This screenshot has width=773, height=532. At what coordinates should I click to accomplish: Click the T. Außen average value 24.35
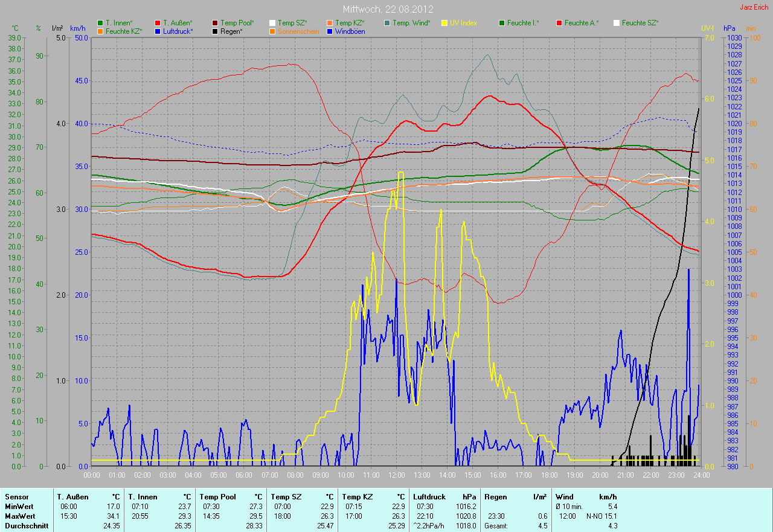pyautogui.click(x=111, y=526)
